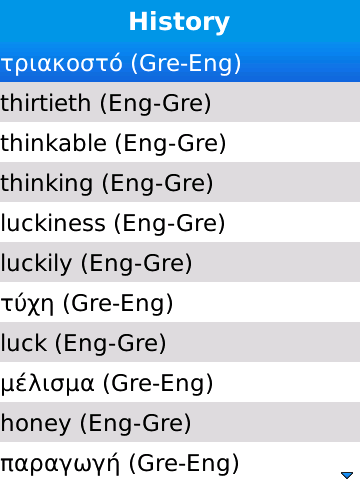
Task: Open the thirtieth (Eng-Gre) entry
Action: coord(180,102)
